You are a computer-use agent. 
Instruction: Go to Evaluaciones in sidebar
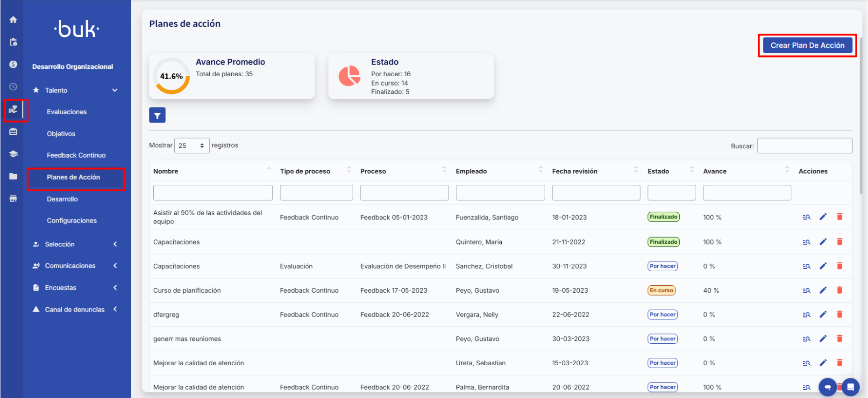point(67,112)
